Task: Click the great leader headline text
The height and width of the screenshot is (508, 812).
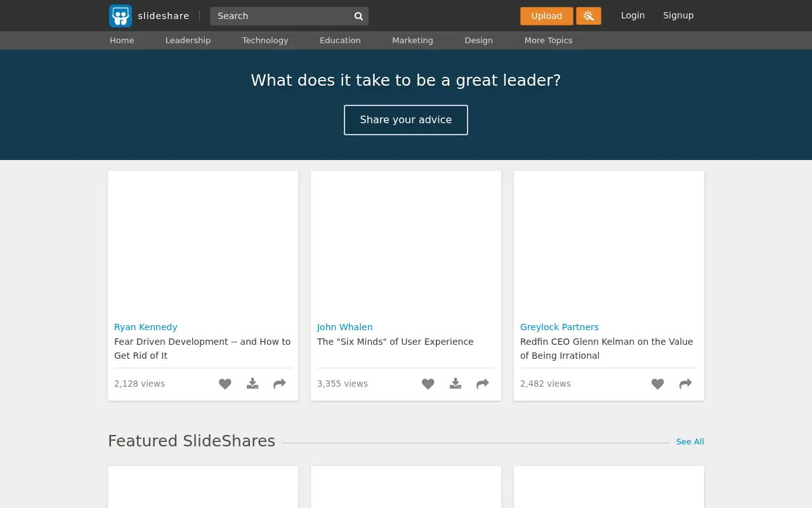Action: coord(406,81)
